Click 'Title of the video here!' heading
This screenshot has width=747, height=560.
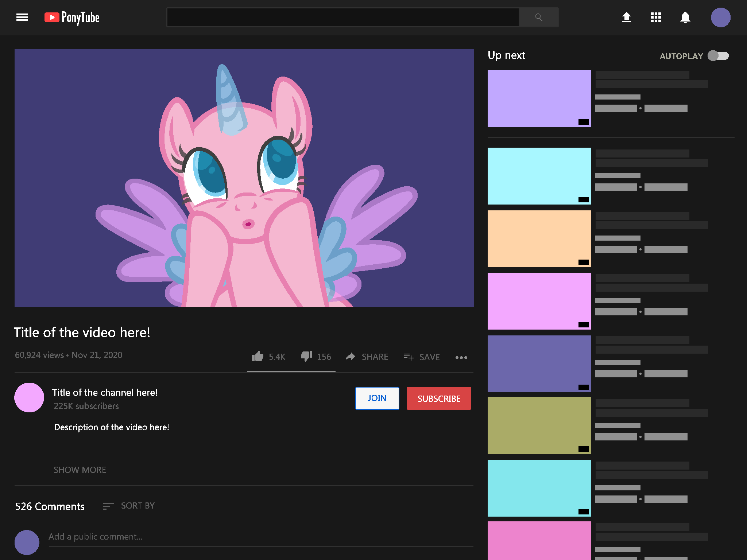pyautogui.click(x=82, y=332)
